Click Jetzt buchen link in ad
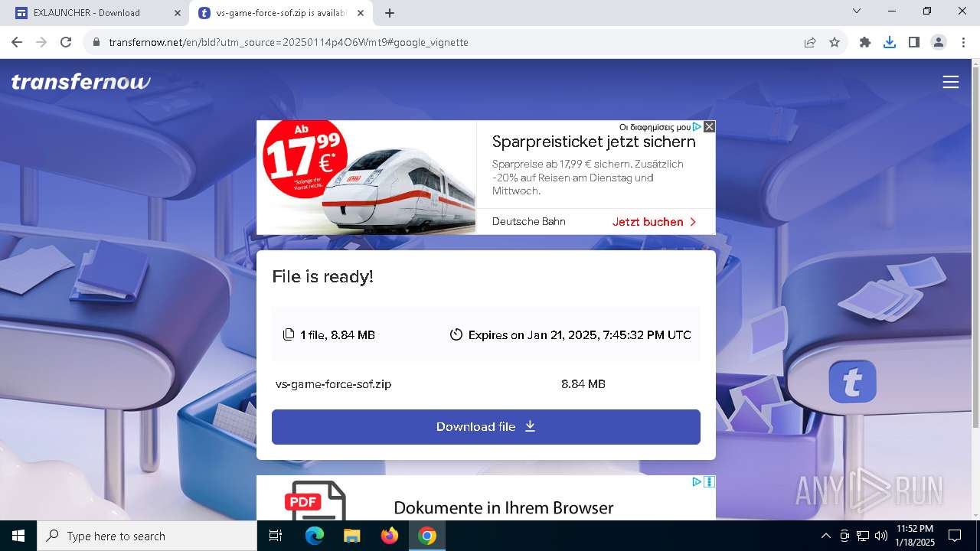The height and width of the screenshot is (551, 980). pos(655,222)
